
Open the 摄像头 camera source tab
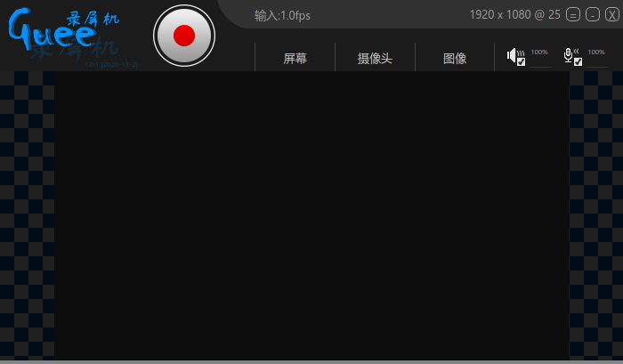(375, 59)
